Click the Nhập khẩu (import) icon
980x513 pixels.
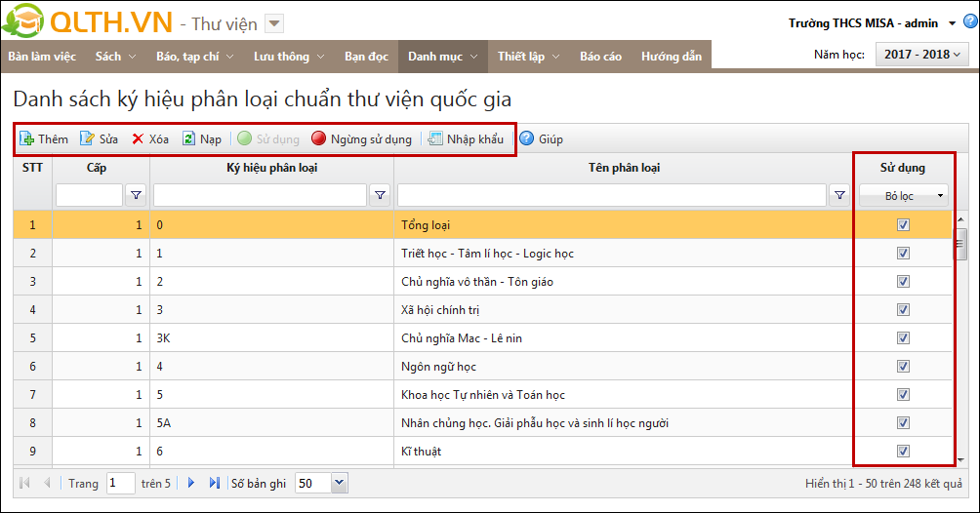(x=435, y=138)
